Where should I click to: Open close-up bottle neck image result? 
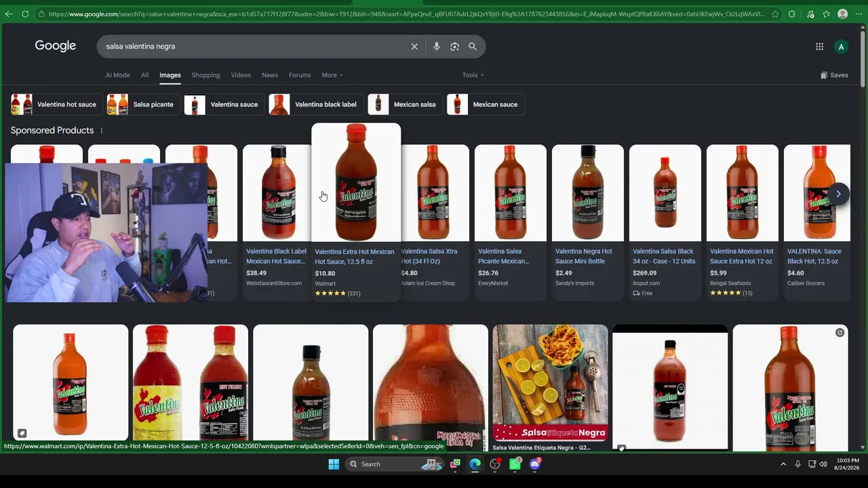pos(431,388)
